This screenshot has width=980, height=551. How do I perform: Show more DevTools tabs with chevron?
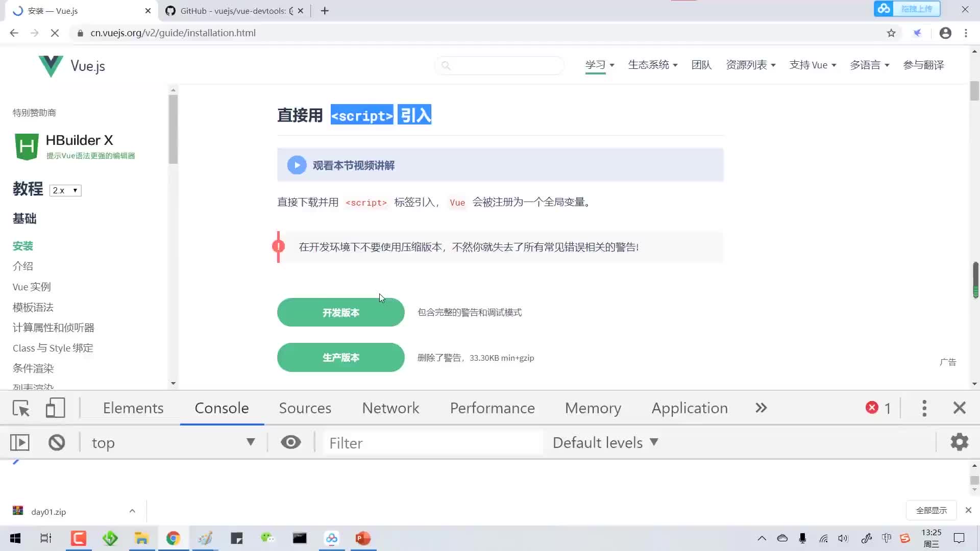pos(761,408)
